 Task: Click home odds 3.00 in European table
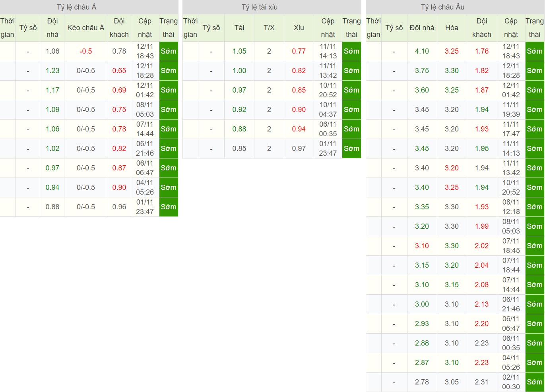pos(422,304)
